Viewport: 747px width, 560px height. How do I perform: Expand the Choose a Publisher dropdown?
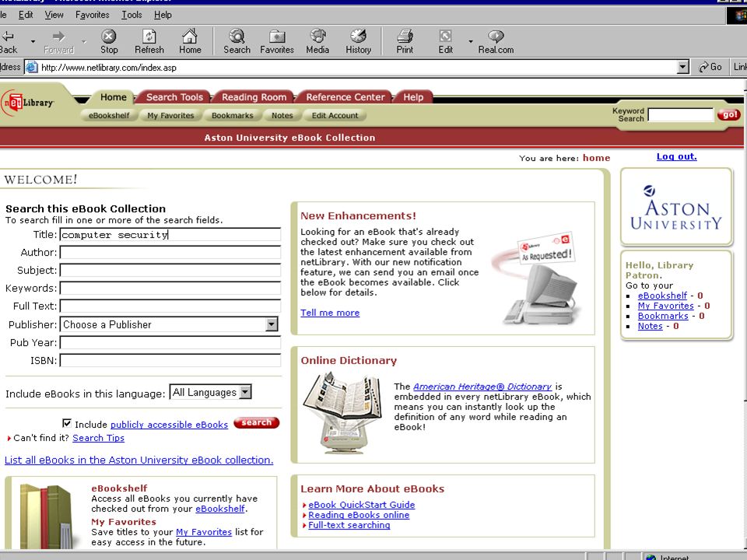click(x=271, y=324)
